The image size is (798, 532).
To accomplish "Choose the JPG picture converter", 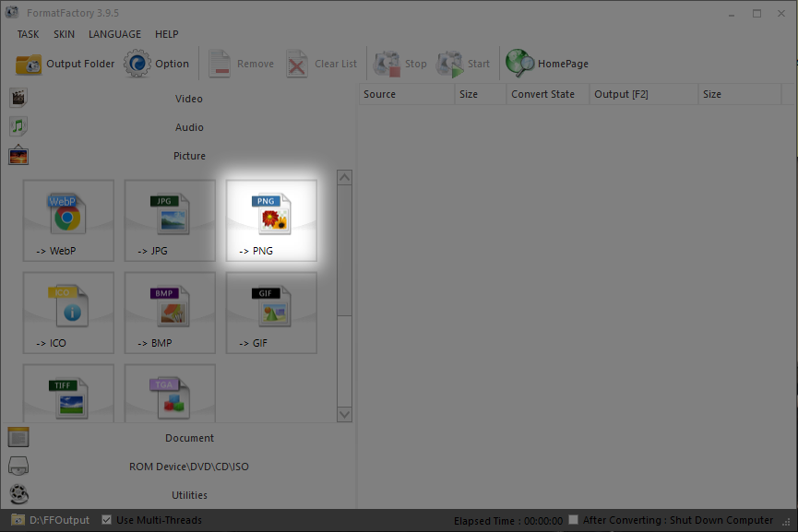I will pos(170,220).
